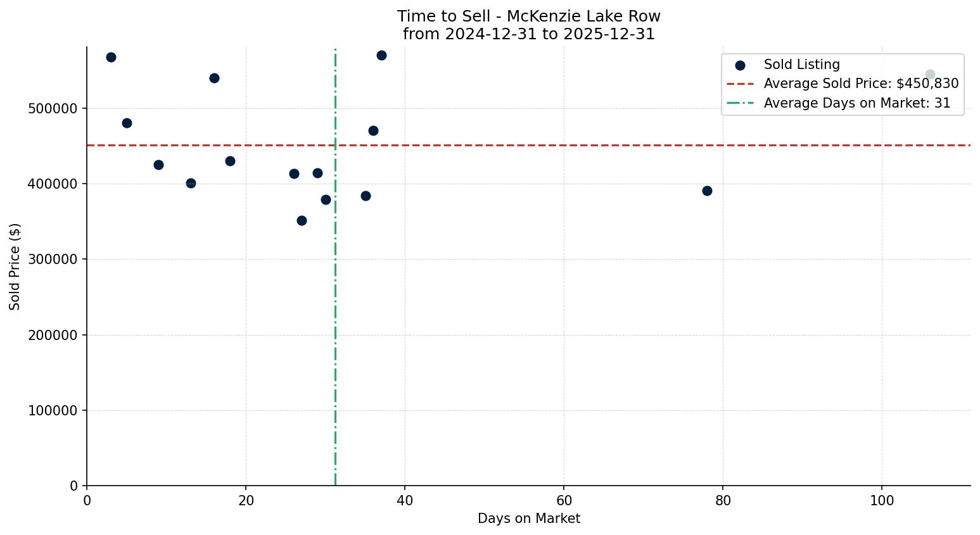Click the dot at 106 days behind legend
Image resolution: width=980 pixels, height=535 pixels.
(930, 74)
